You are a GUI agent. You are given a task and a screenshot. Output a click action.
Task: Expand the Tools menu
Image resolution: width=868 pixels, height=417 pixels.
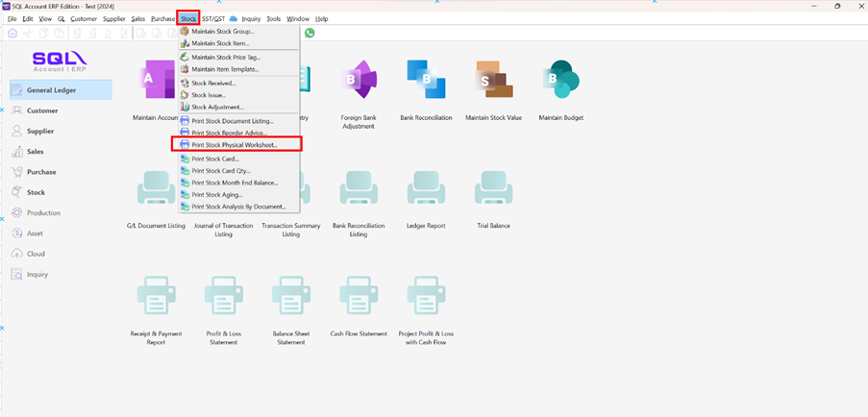[274, 18]
